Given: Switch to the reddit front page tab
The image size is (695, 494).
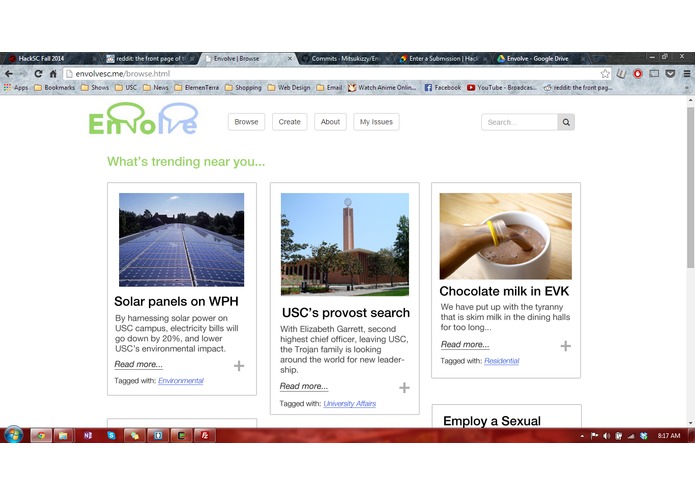Looking at the screenshot, I should [x=151, y=58].
